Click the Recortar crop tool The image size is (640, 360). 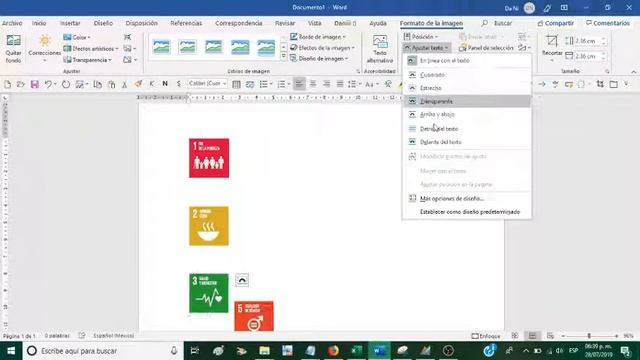[552, 48]
